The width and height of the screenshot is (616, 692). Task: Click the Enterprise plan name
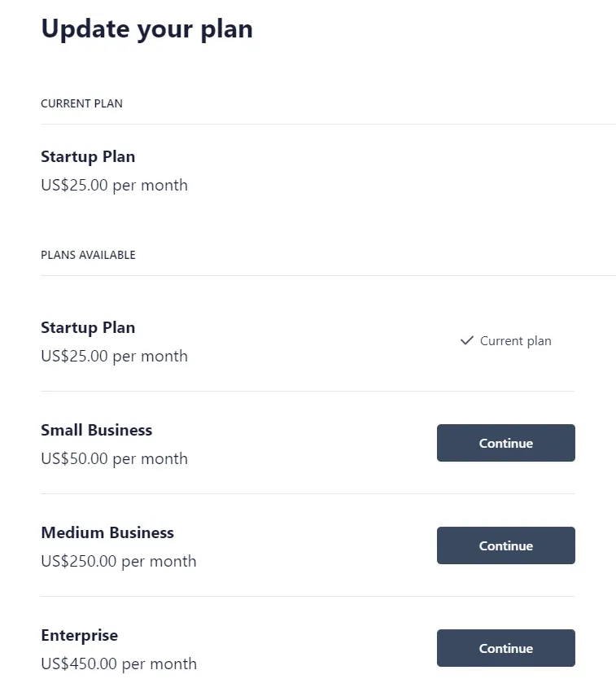(x=79, y=635)
